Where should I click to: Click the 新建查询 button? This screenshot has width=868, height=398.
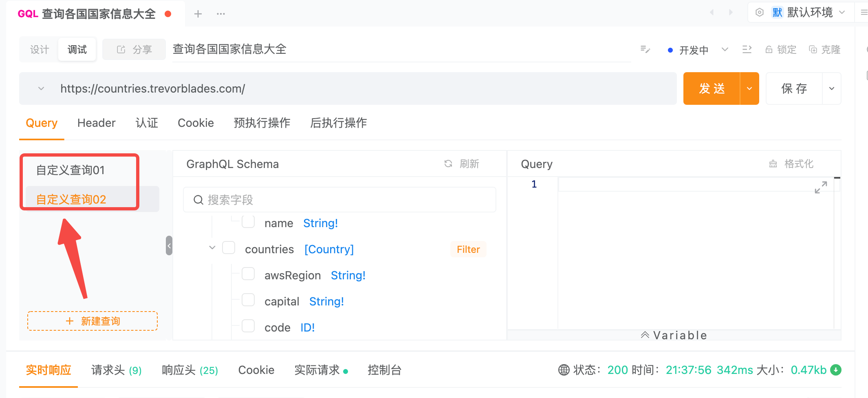93,321
